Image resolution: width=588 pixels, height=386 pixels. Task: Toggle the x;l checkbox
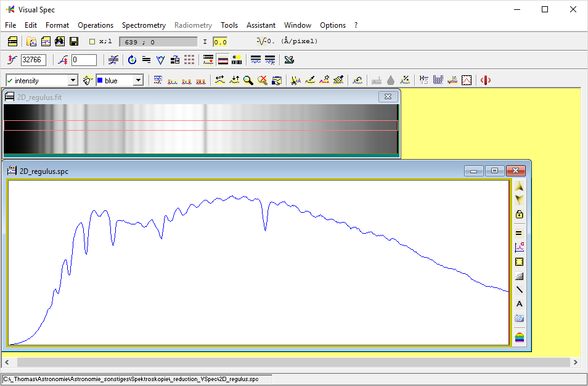[x=92, y=41]
